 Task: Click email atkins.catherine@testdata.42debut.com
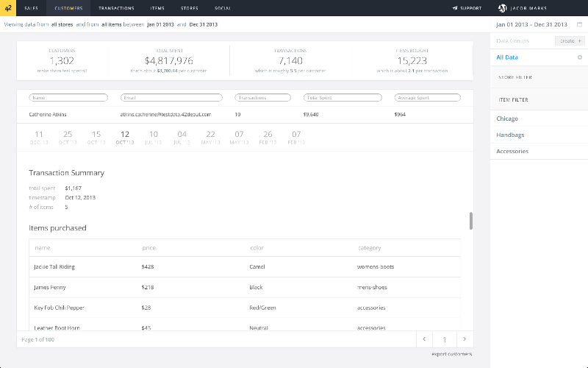coord(166,115)
